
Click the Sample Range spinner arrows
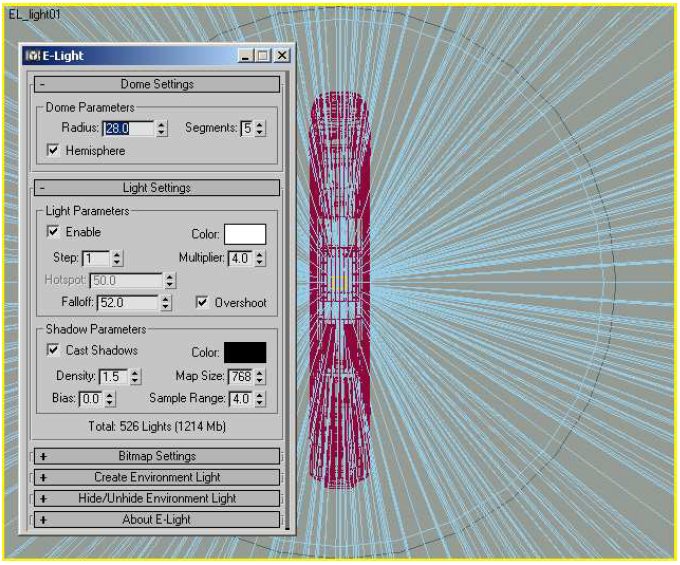pos(259,399)
